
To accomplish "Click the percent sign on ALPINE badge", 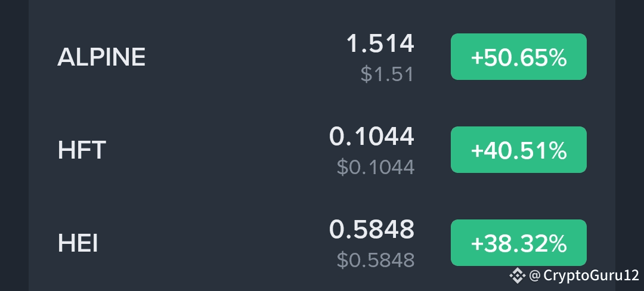I will tap(558, 58).
